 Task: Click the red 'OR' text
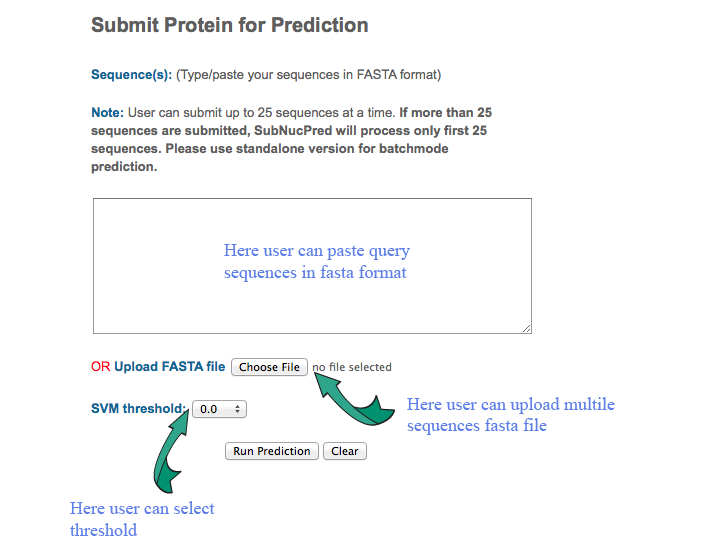point(100,367)
